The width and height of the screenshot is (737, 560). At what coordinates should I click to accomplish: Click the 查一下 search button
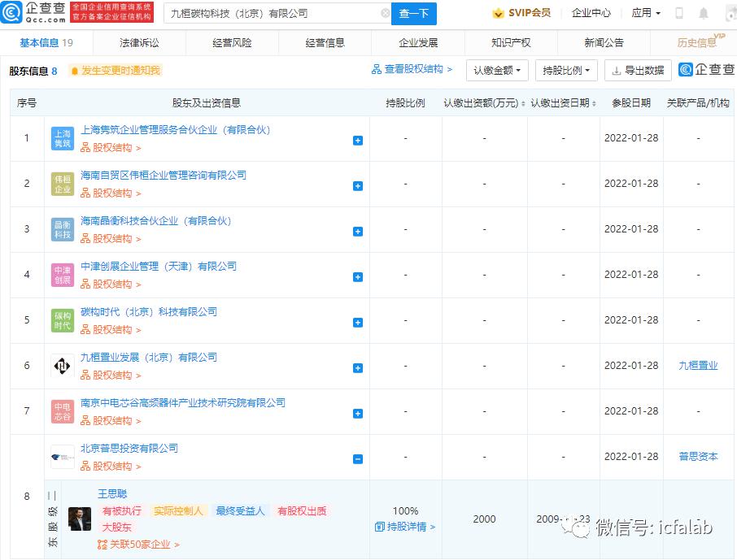413,14
